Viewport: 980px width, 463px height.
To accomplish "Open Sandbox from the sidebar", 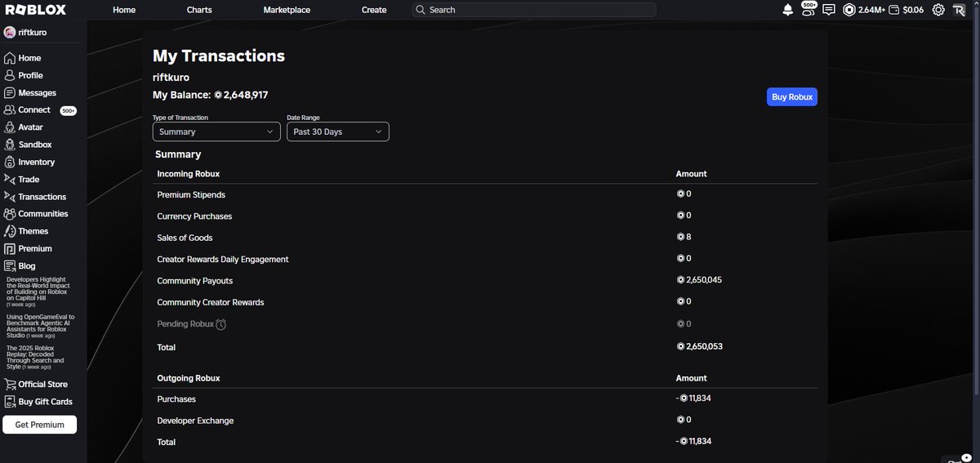I will point(28,145).
